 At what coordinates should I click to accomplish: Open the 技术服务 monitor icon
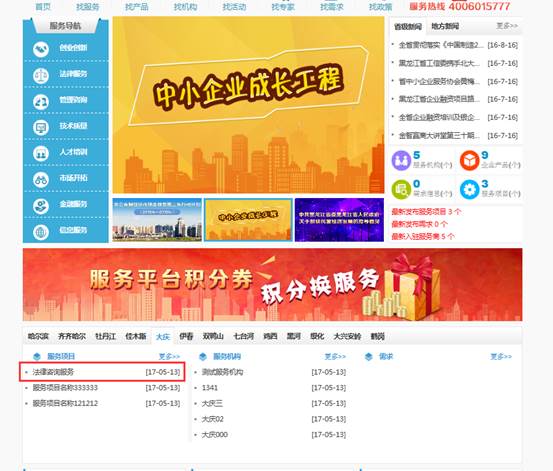[41, 128]
